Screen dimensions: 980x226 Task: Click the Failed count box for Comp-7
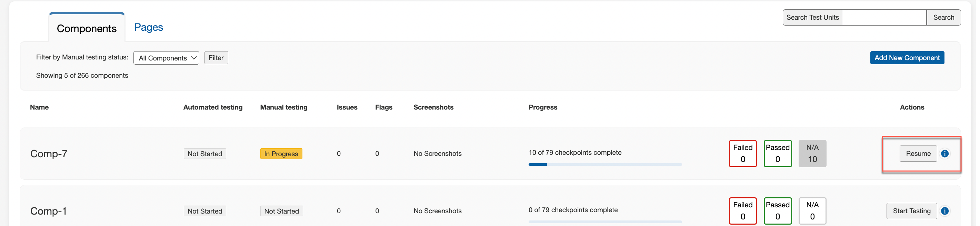[743, 153]
